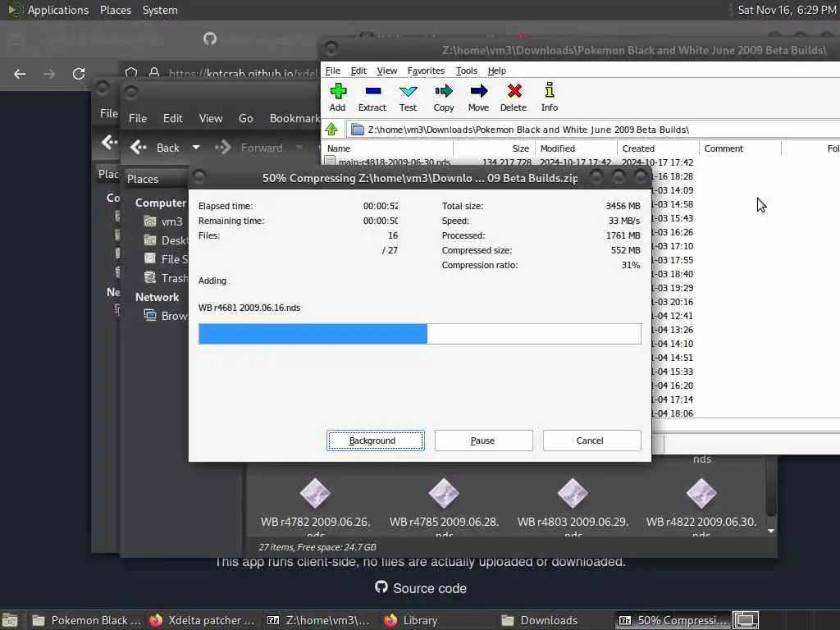840x630 pixels.
Task: Open the File menu in 7-Zip
Action: tap(333, 71)
